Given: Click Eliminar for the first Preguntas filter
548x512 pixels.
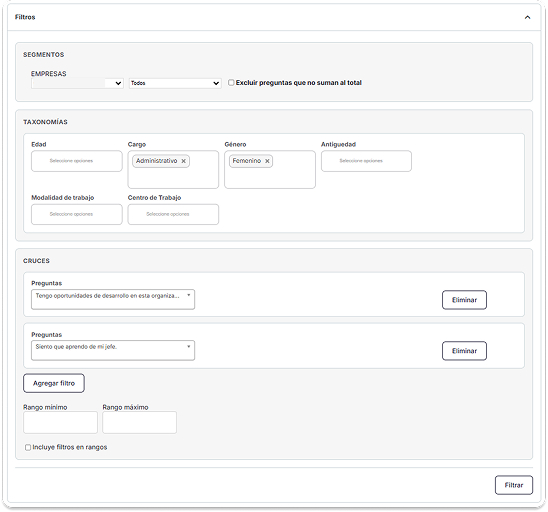Looking at the screenshot, I should coord(464,300).
